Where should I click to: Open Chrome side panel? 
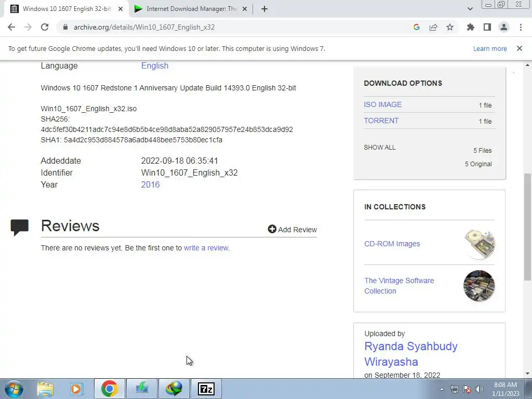point(487,27)
